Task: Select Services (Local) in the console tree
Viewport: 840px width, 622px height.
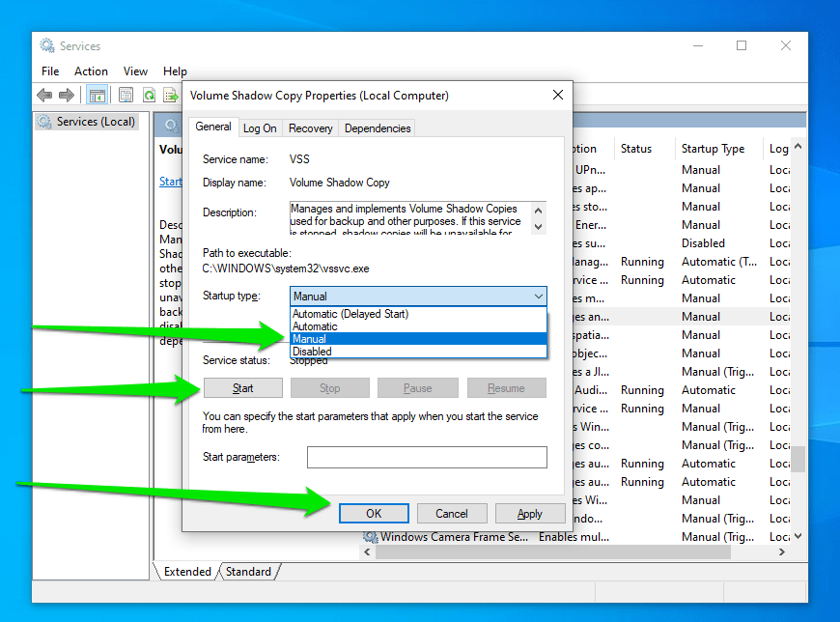Action: pos(95,122)
